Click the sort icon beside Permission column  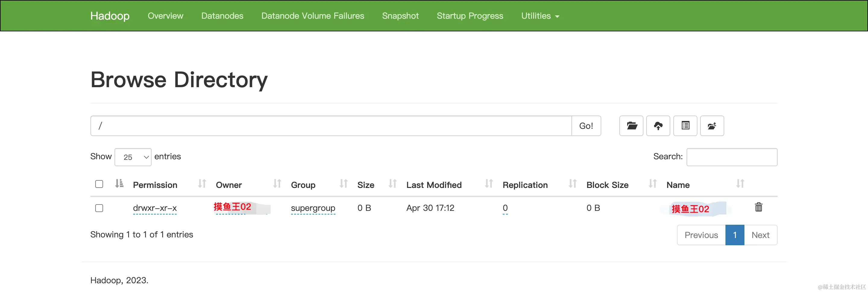tap(202, 183)
